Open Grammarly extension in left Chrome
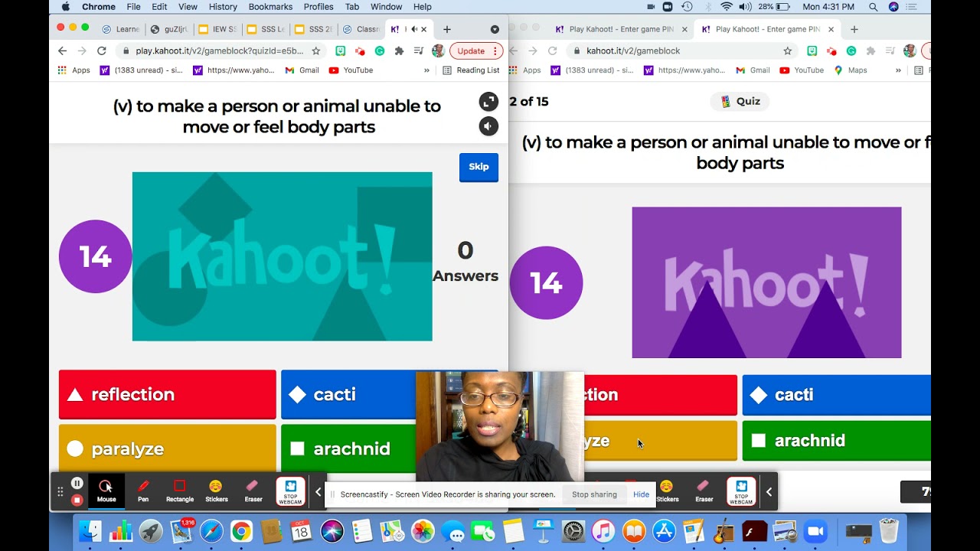 [380, 51]
